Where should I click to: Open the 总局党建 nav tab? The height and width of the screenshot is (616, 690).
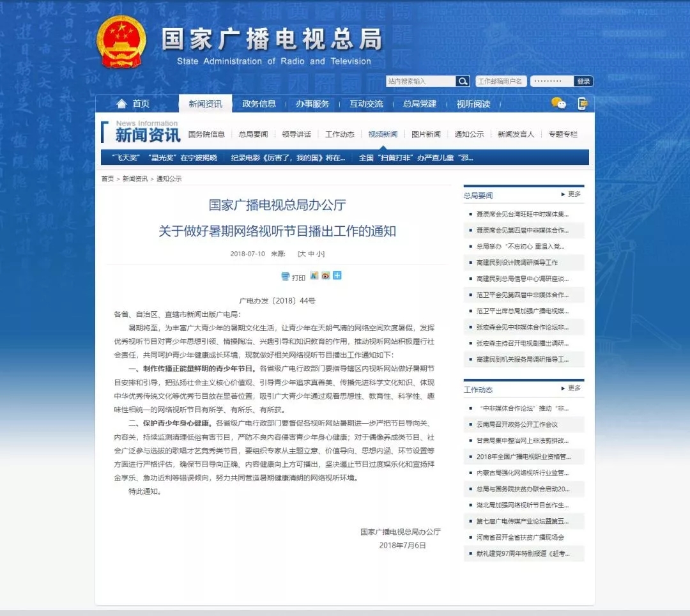pyautogui.click(x=420, y=104)
